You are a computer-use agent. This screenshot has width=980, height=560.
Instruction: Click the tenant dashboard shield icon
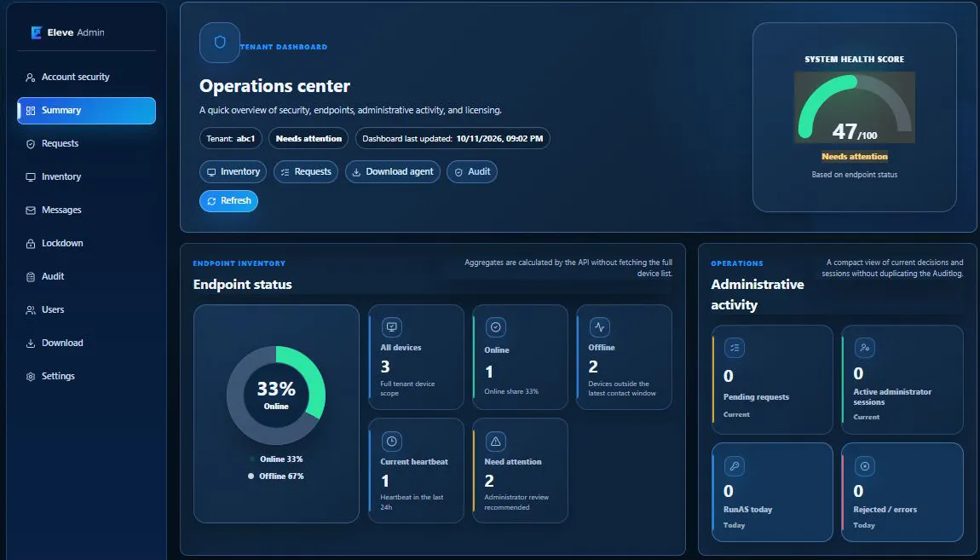coord(219,43)
